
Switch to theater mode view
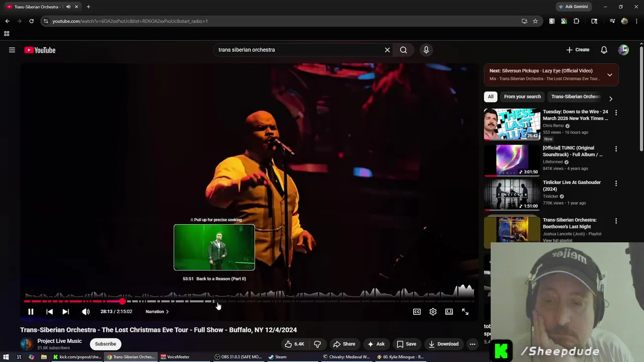pyautogui.click(x=449, y=312)
